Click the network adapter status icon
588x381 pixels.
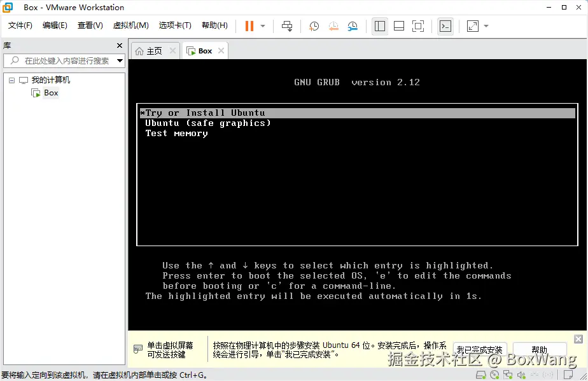click(508, 375)
